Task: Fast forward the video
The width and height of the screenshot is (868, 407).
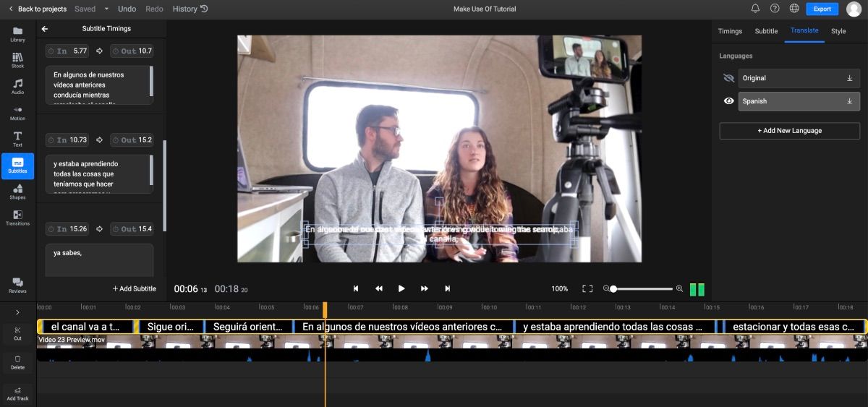Action: [x=425, y=288]
